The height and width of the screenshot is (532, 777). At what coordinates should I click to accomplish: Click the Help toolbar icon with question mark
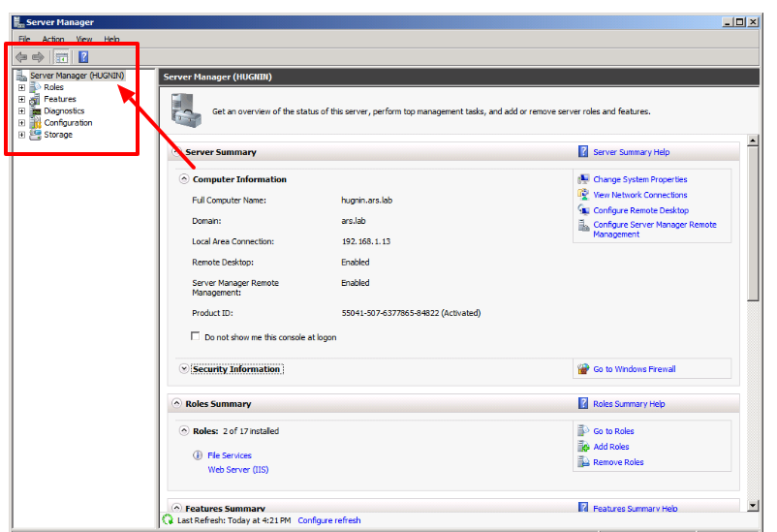click(83, 57)
